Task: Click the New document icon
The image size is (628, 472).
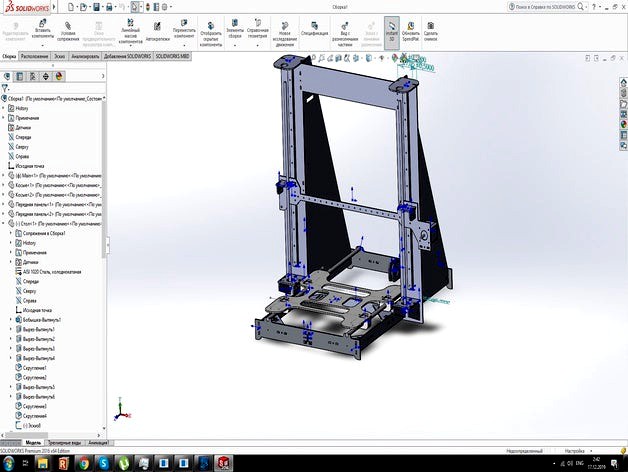Action: (x=71, y=7)
